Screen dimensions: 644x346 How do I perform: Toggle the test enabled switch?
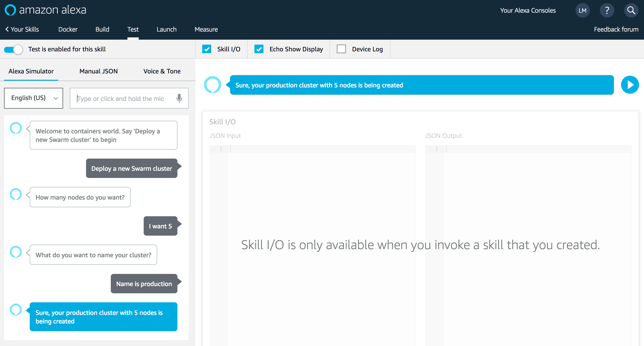14,49
